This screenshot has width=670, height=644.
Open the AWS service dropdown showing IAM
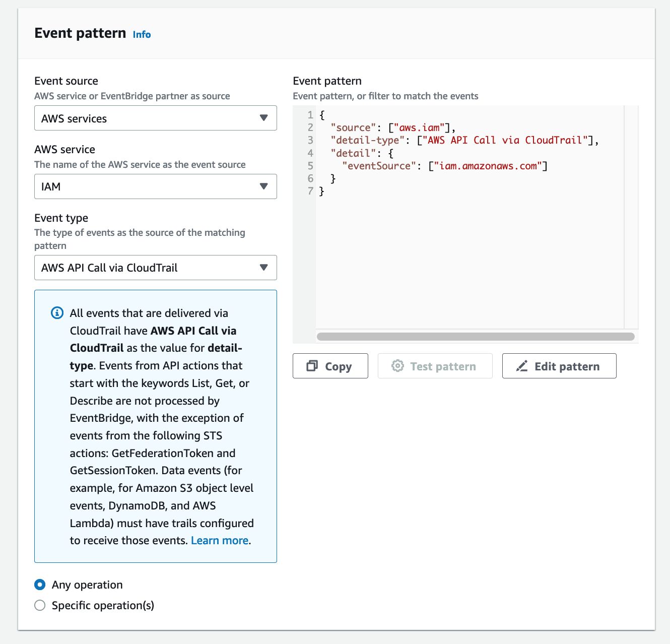[155, 186]
